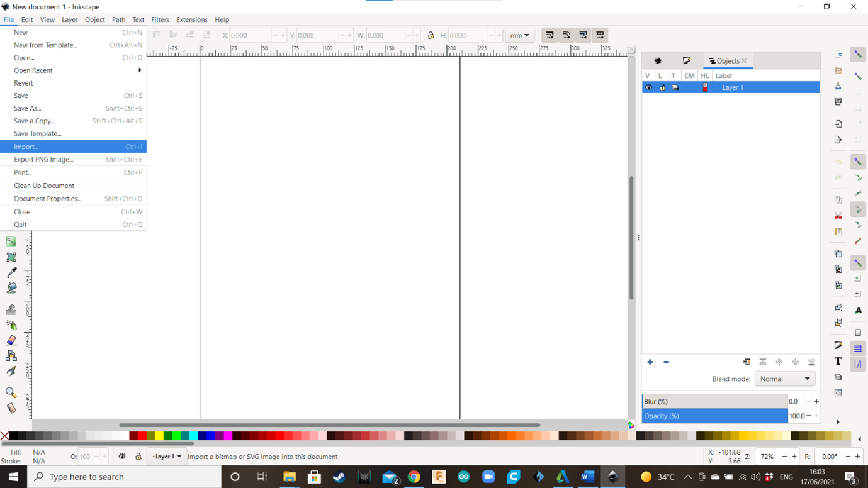Increase zoom with plus in status bar

[794, 457]
